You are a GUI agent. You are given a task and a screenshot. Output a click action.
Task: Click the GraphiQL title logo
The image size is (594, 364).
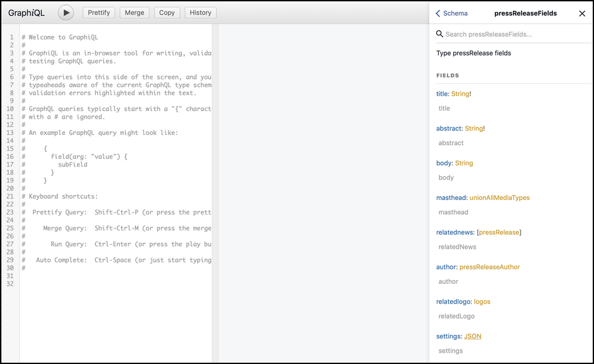27,13
